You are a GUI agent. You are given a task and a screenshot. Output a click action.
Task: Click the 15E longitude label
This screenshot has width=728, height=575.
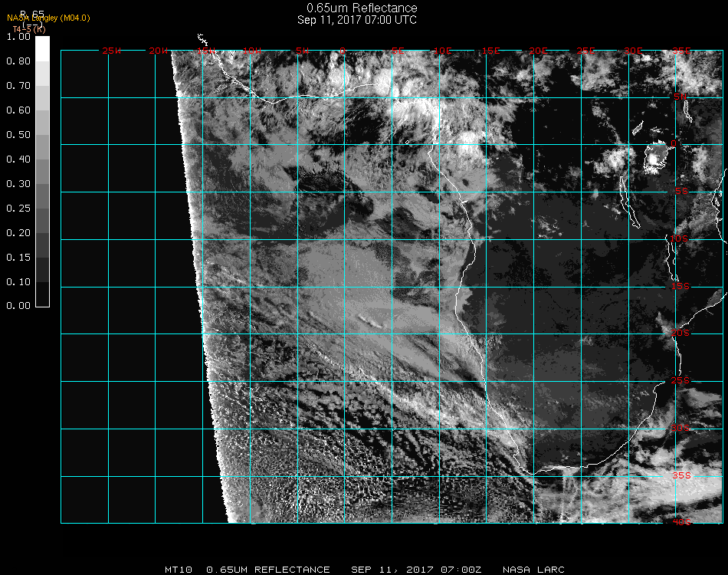click(490, 51)
